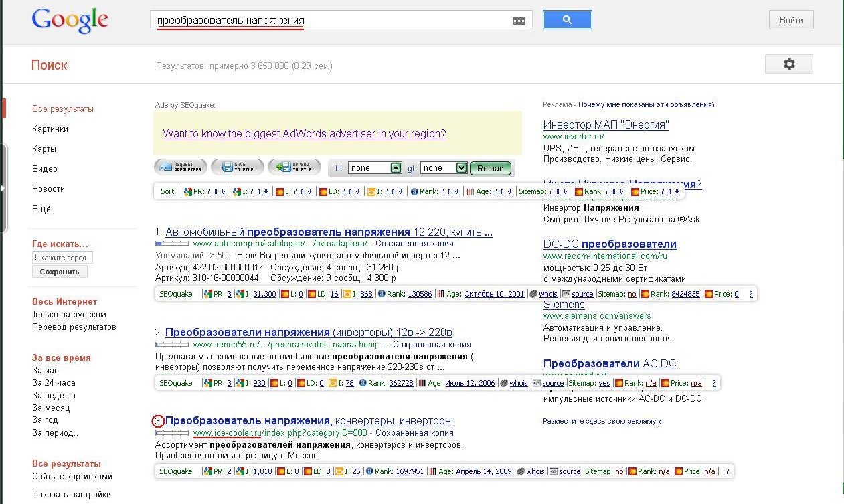Expand Ещё in left sidebar
844x504 pixels.
(x=41, y=209)
